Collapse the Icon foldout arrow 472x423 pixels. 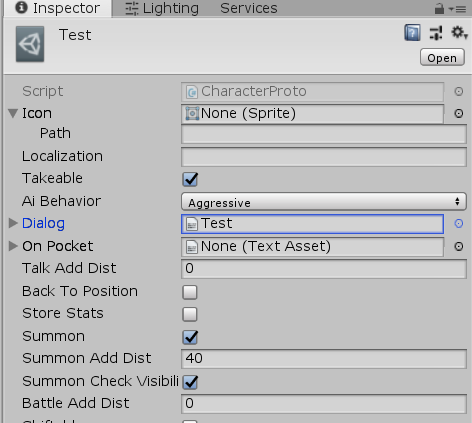point(13,113)
